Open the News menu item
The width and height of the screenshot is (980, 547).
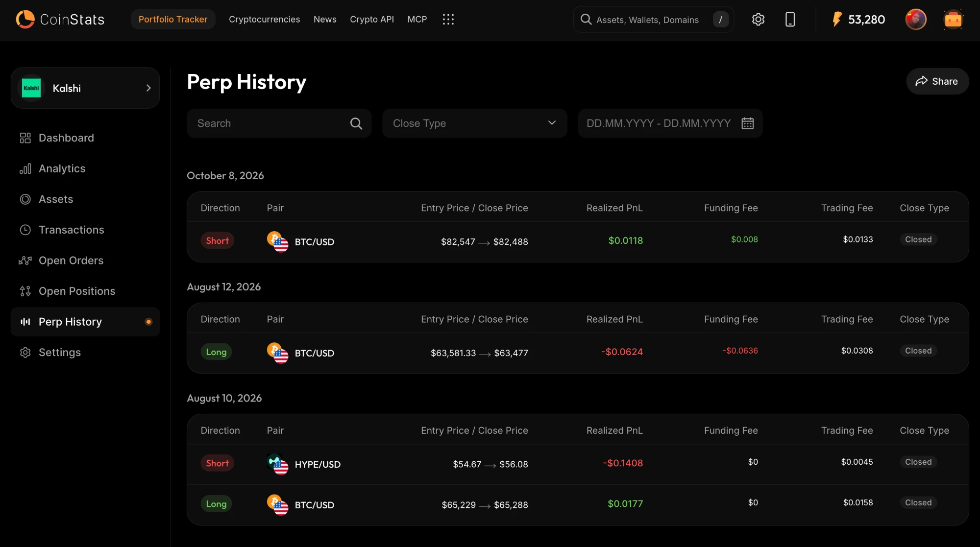325,19
